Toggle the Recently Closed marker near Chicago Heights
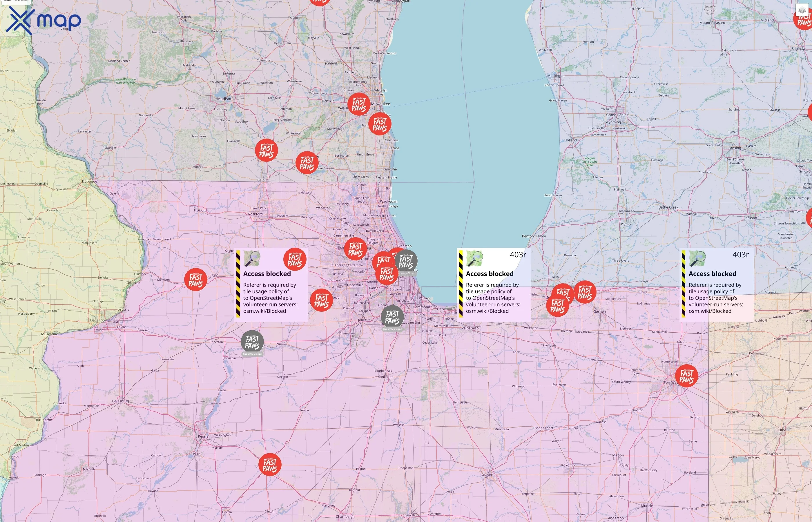 pyautogui.click(x=393, y=317)
